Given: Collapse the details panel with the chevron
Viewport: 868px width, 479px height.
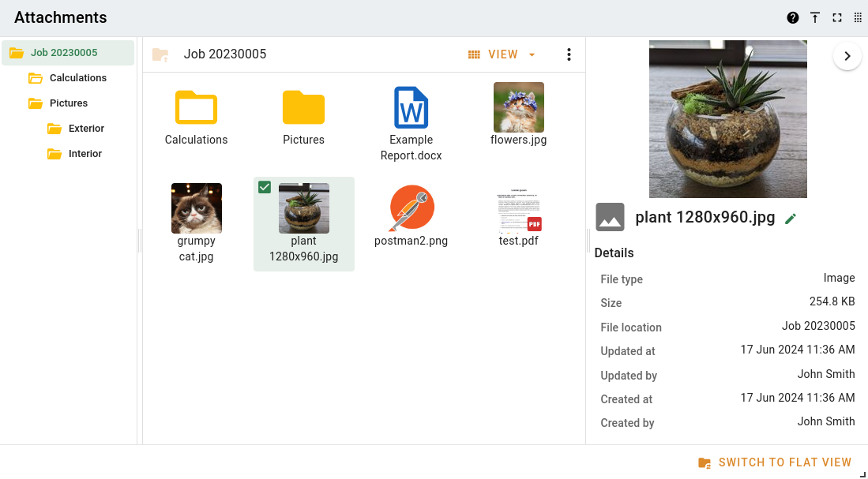Looking at the screenshot, I should 847,56.
